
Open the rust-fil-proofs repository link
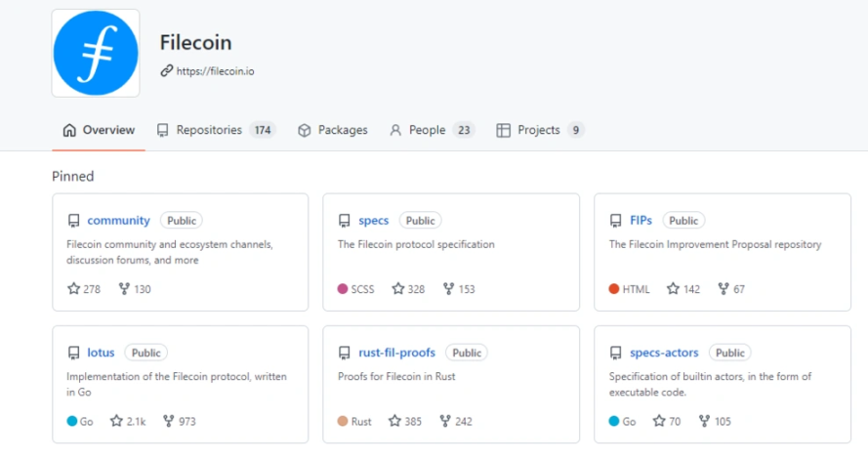coord(396,353)
